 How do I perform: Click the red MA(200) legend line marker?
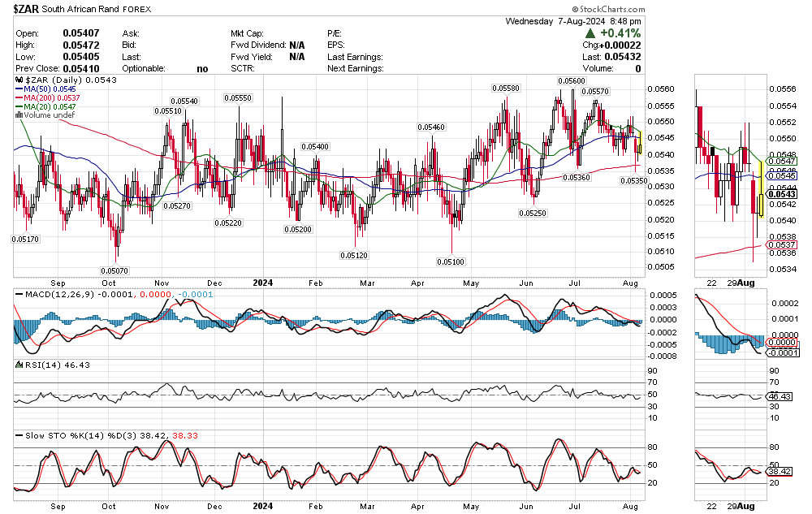pos(19,98)
